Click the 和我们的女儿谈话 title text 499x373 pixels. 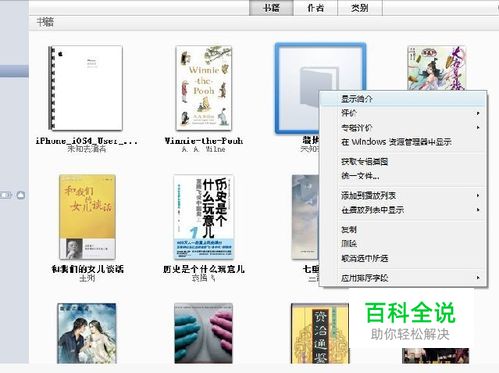(87, 269)
